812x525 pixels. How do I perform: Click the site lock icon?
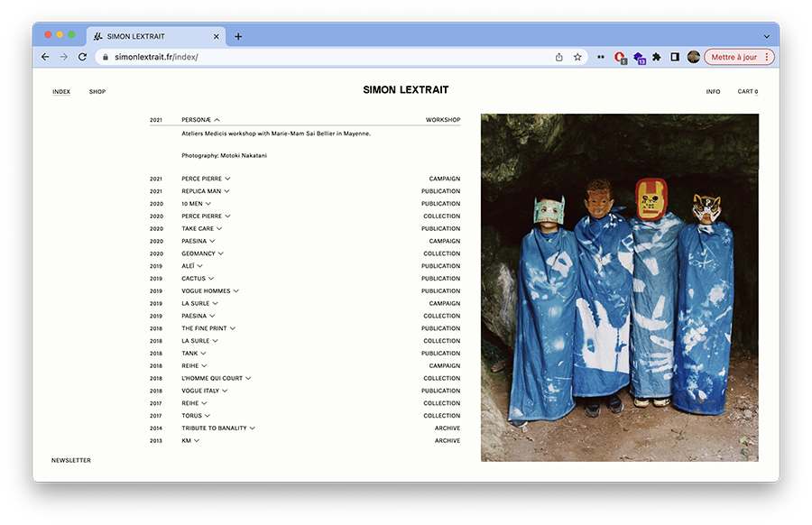[106, 57]
